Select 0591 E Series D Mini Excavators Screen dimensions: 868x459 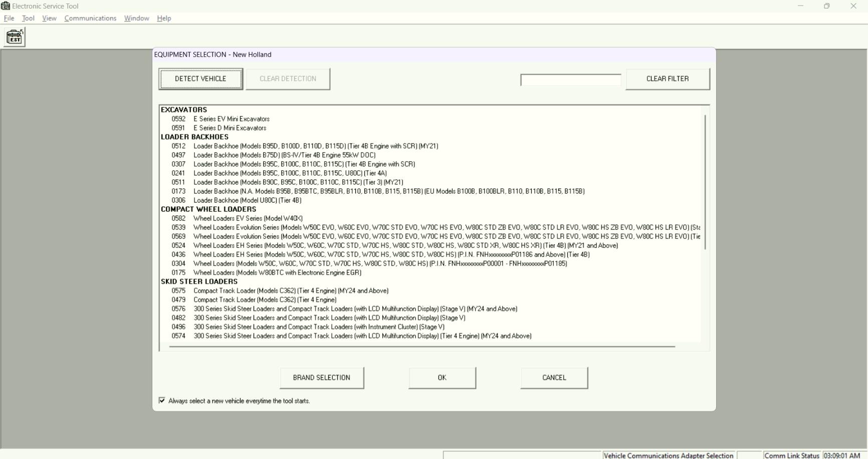pyautogui.click(x=219, y=128)
